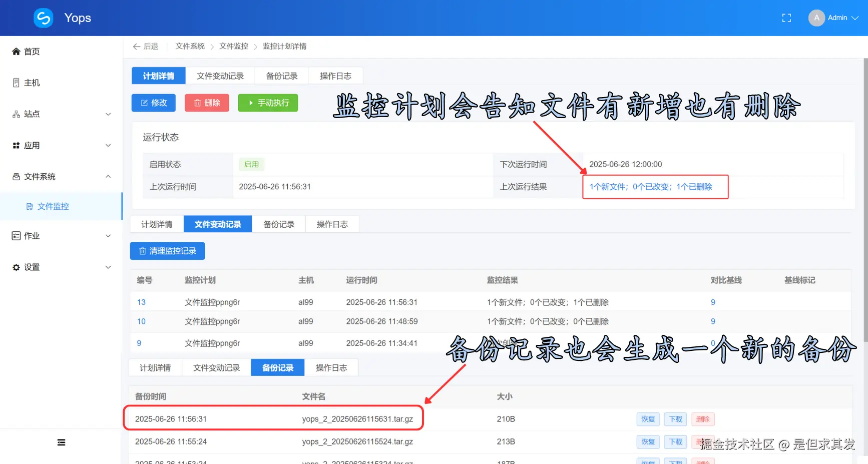Open the 上次运行结果 link in 运行状态
The image size is (868, 464).
651,187
